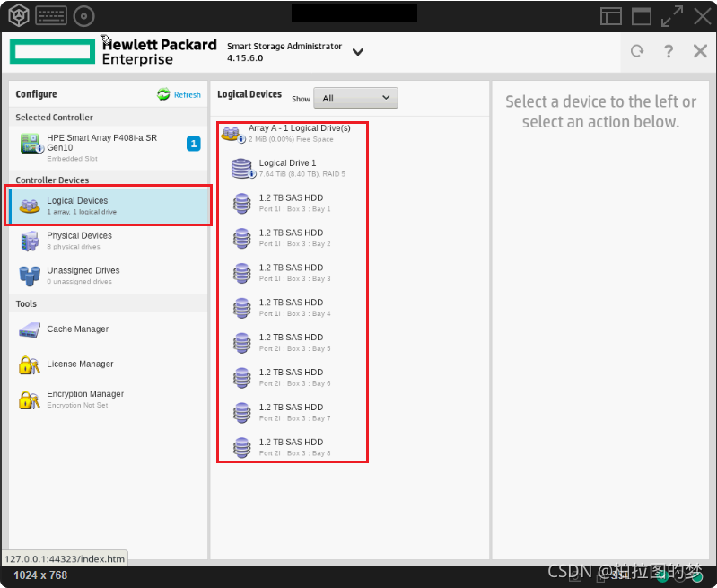
Task: Click the Logical Drive 1 stack icon
Action: [242, 169]
